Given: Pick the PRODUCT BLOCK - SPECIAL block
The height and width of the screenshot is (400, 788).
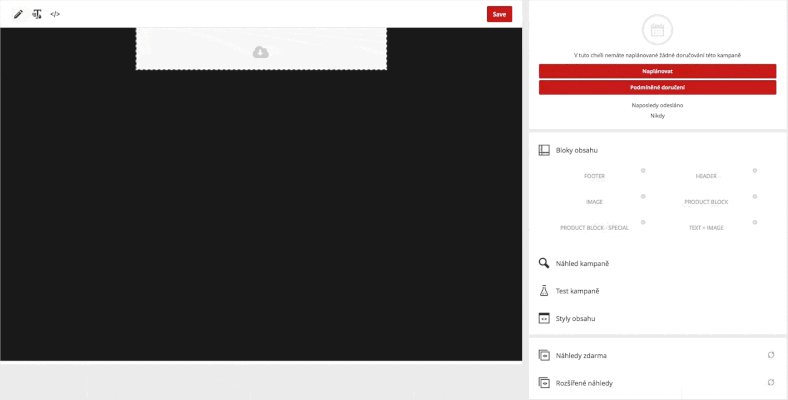Looking at the screenshot, I should click(594, 228).
